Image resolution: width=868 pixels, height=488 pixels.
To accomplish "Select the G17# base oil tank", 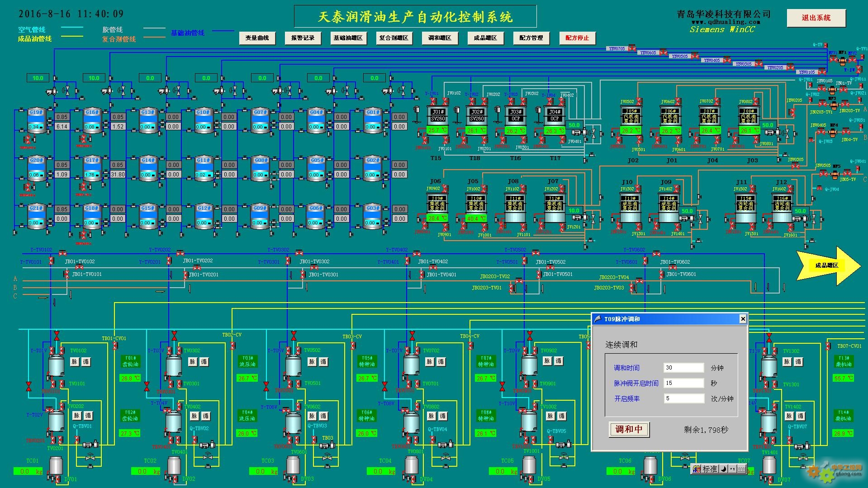I will pyautogui.click(x=92, y=169).
